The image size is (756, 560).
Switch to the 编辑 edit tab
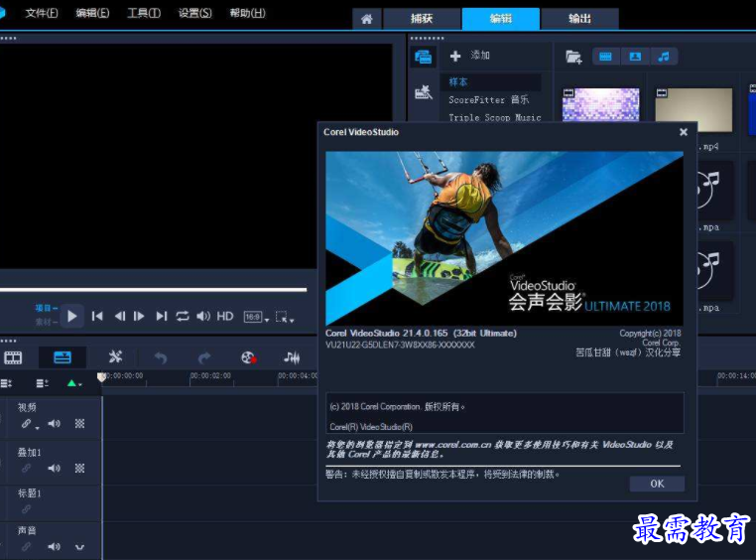[500, 19]
